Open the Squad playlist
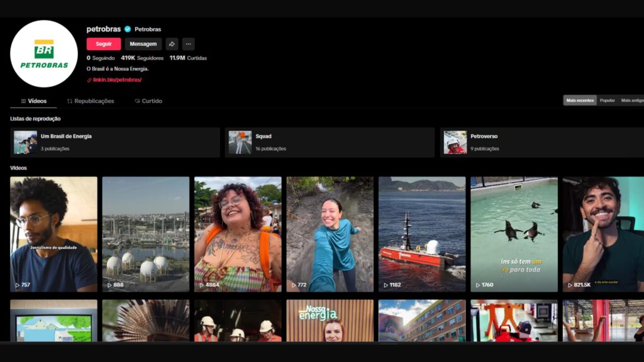Viewport: 644px width, 362px height. (x=330, y=143)
